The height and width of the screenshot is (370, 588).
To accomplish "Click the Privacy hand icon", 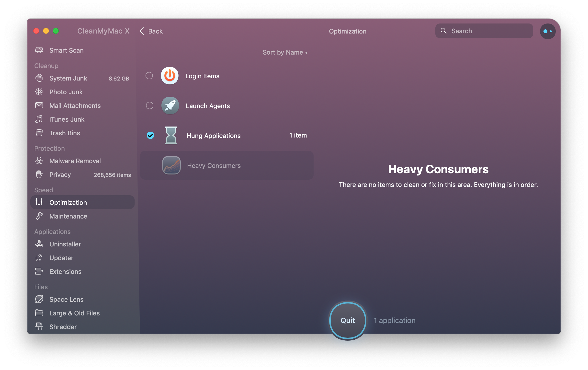I will coord(39,174).
